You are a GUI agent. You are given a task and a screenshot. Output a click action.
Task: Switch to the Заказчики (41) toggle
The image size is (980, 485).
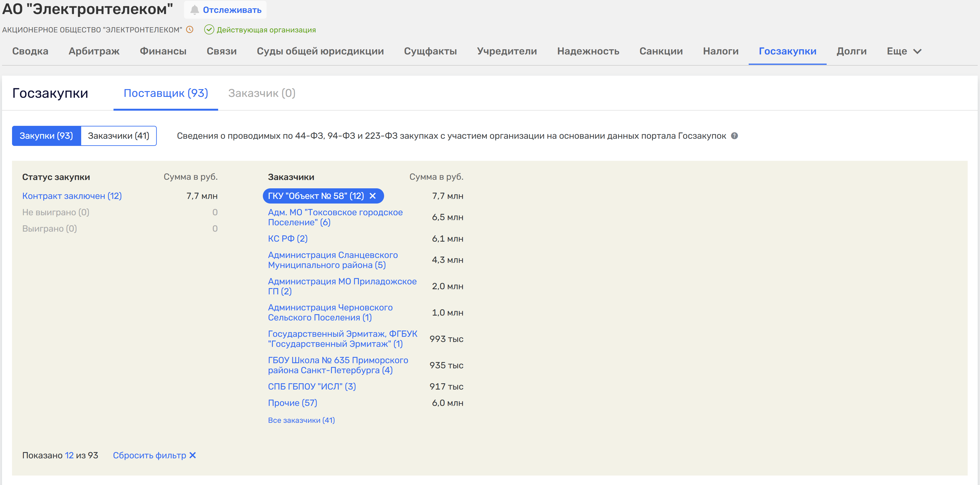pyautogui.click(x=118, y=136)
